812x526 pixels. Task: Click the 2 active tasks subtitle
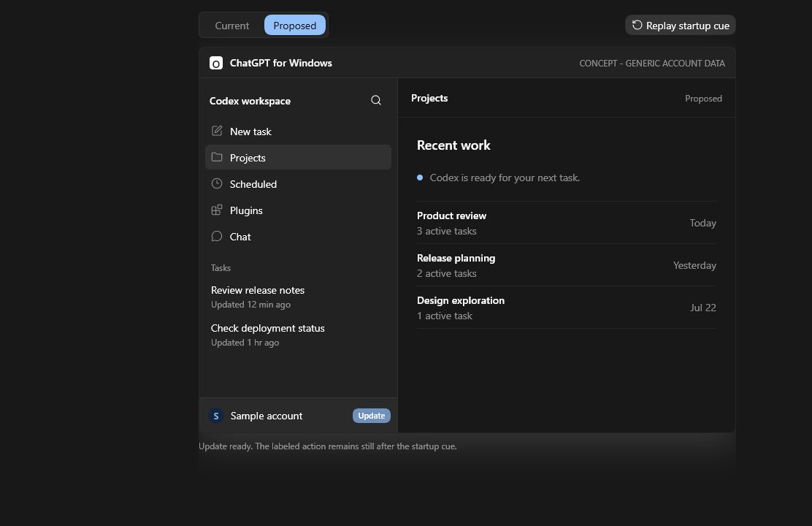[446, 274]
